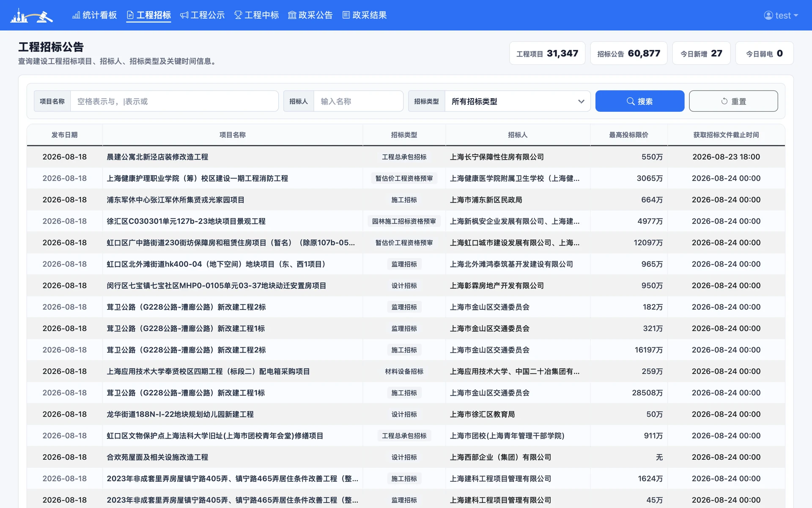Viewport: 812px width, 508px height.
Task: Focus the 招标人 name input field
Action: click(358, 101)
